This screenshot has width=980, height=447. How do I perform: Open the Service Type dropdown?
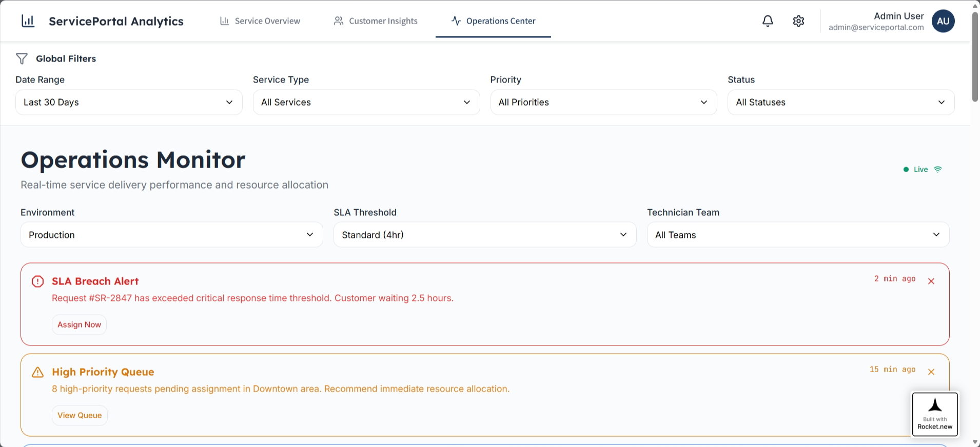coord(366,102)
